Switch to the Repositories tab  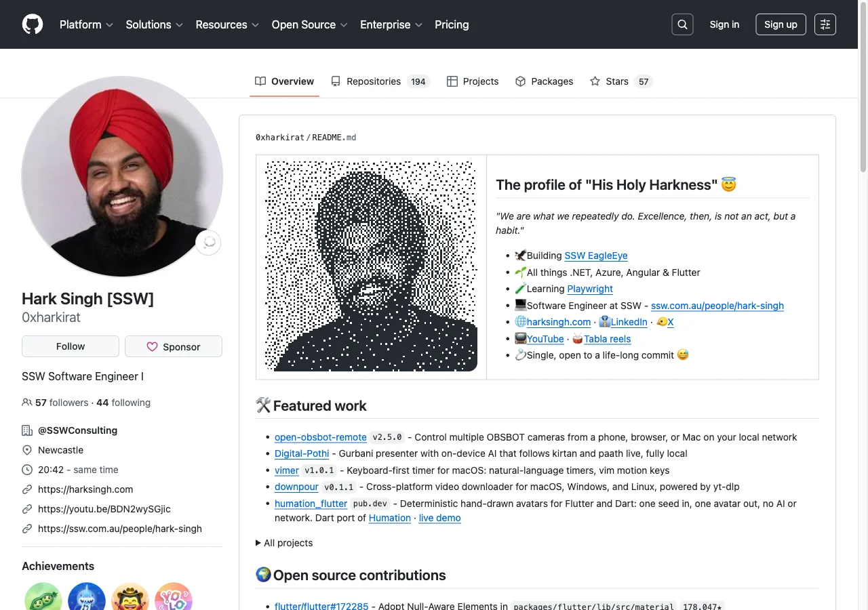click(380, 81)
